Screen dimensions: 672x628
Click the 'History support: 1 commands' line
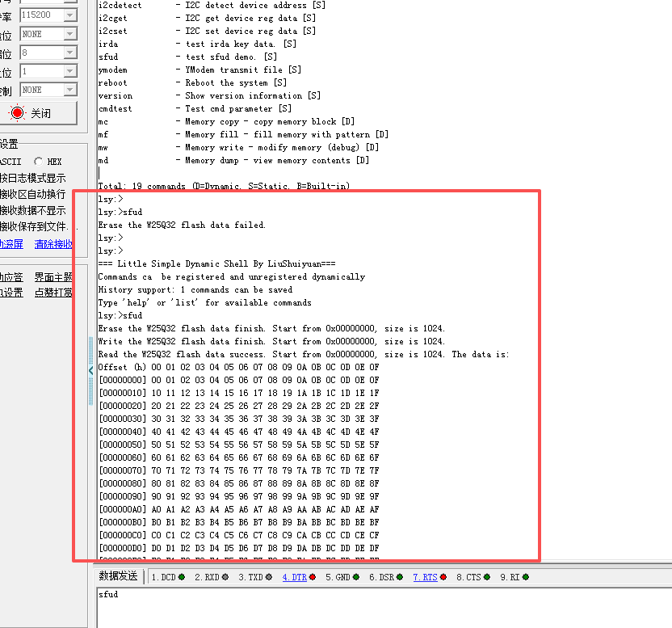tap(195, 289)
